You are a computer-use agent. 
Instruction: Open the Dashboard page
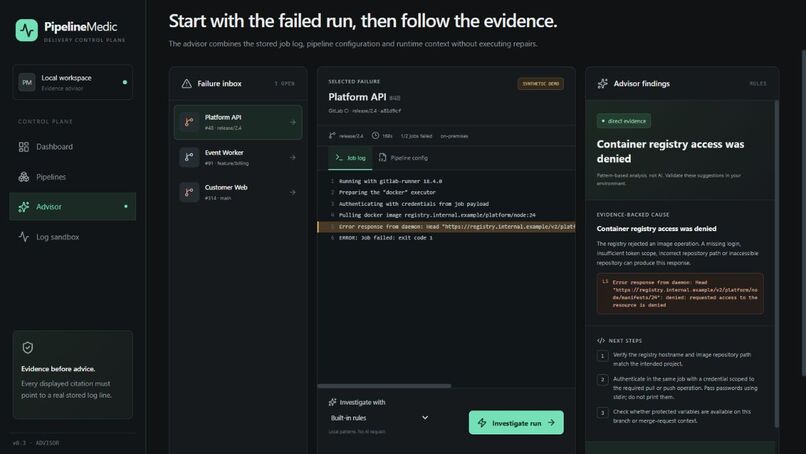[72, 147]
